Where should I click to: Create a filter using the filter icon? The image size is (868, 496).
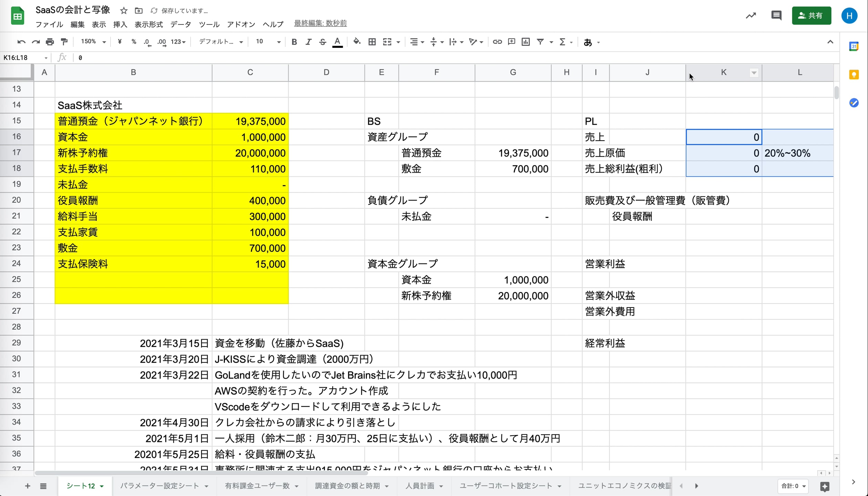pyautogui.click(x=540, y=42)
